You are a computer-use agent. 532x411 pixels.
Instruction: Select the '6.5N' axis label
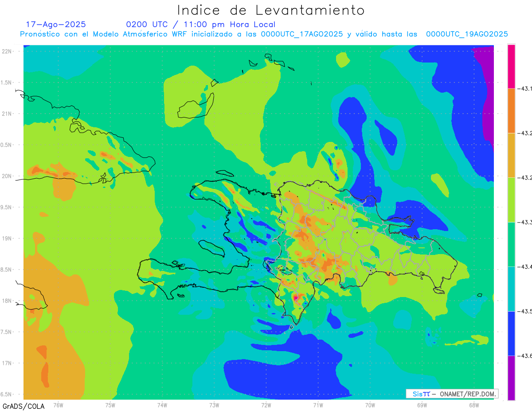pos(6,394)
